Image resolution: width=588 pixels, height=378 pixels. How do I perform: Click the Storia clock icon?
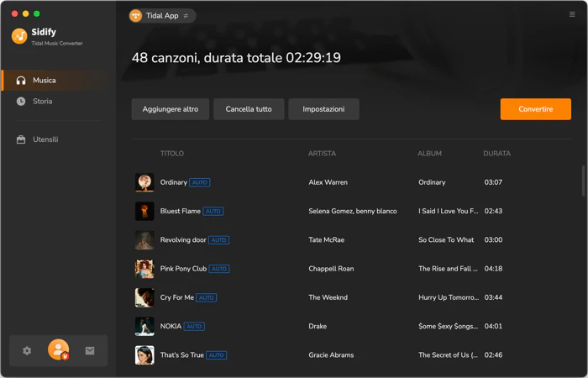point(21,102)
